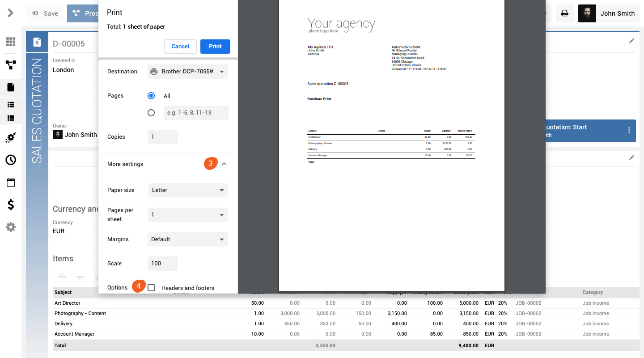Open the Destination printer dropdown
644x358 pixels.
pyautogui.click(x=187, y=72)
